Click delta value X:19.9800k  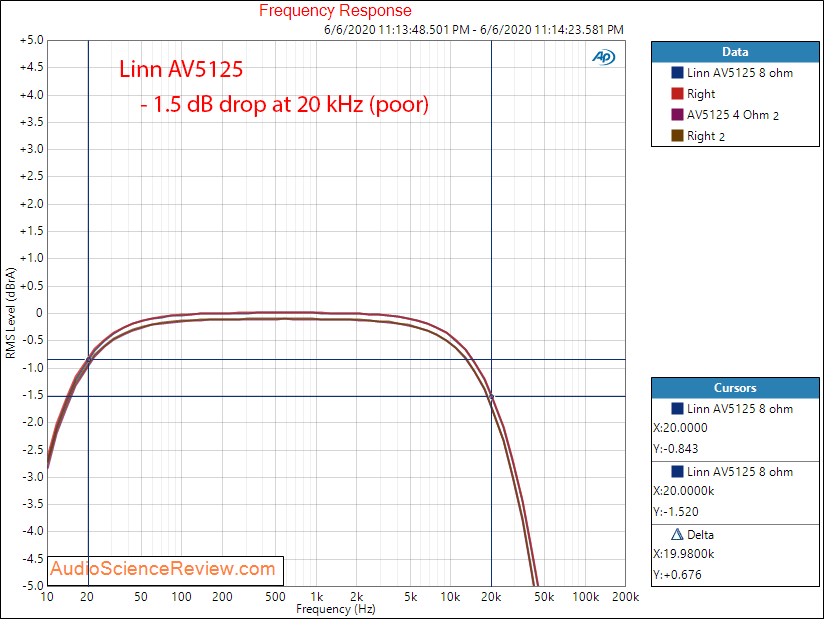coord(684,554)
